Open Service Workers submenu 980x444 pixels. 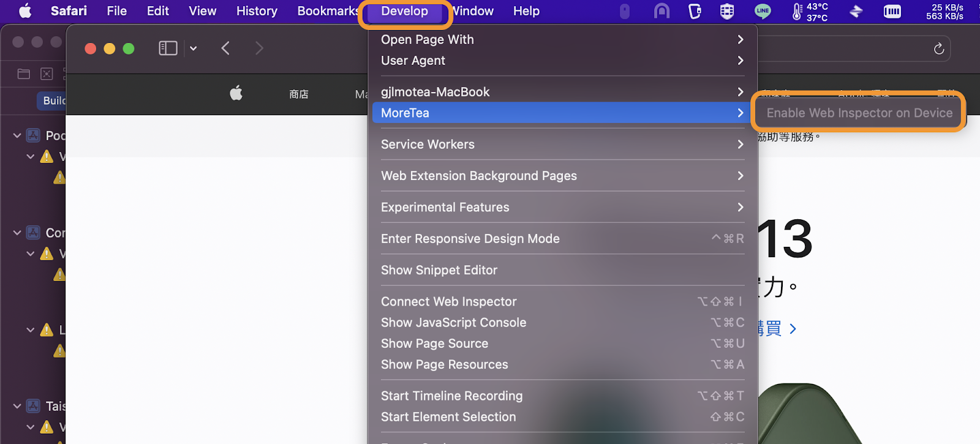pos(562,144)
